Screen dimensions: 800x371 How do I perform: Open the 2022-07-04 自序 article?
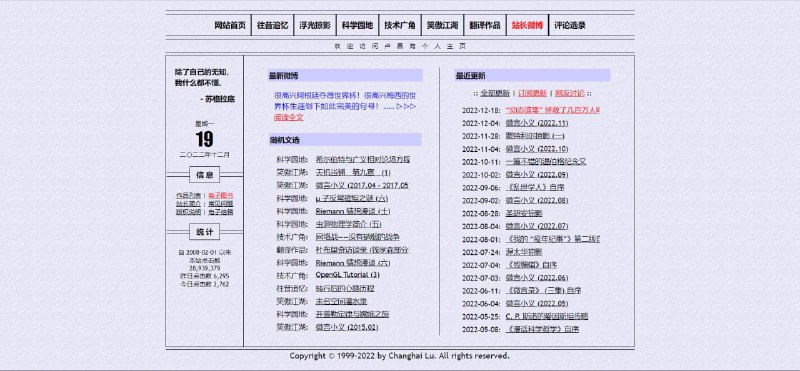531,265
